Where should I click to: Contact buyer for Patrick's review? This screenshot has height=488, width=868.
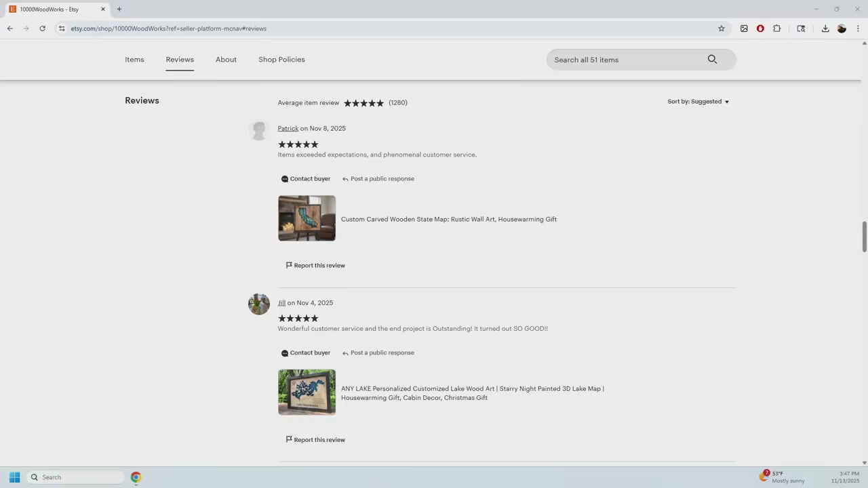click(306, 179)
